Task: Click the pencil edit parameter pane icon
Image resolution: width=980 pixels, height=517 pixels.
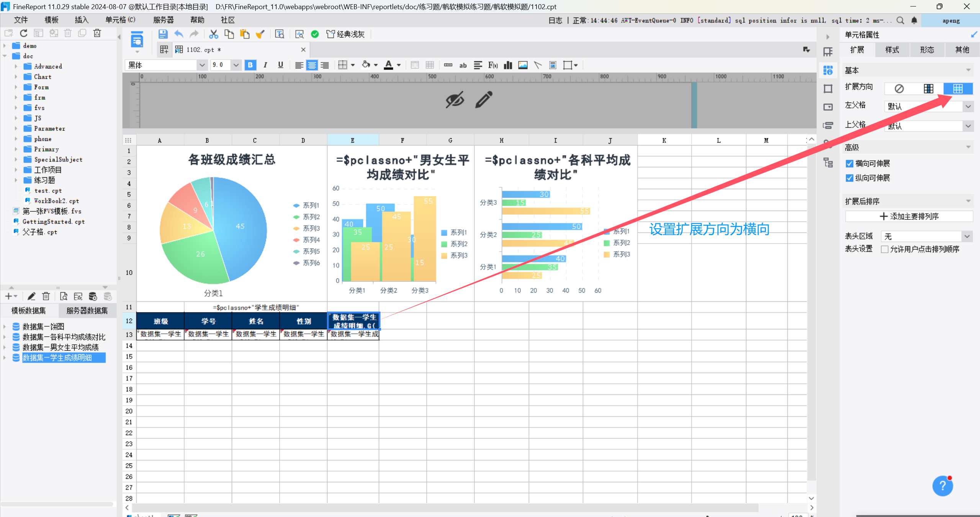Action: point(484,100)
